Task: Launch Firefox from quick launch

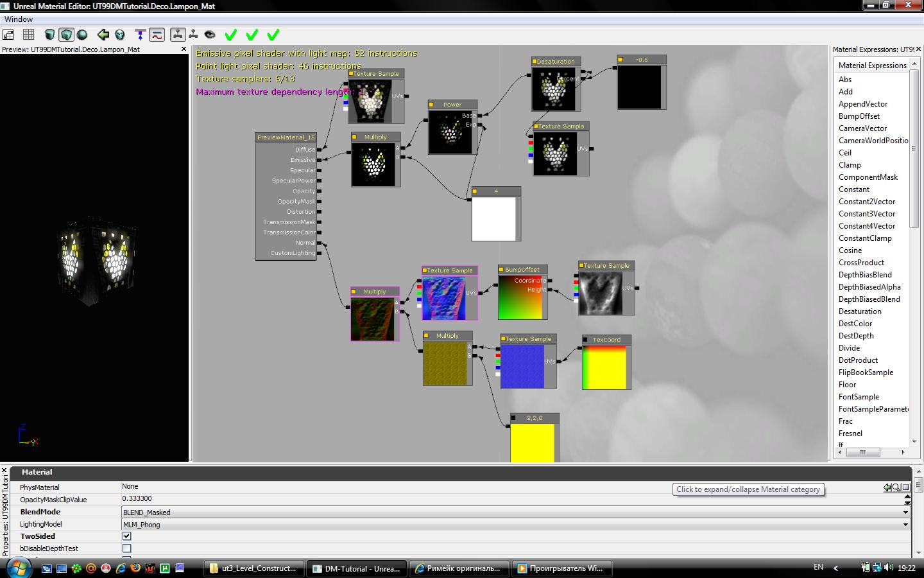Action: pos(135,568)
